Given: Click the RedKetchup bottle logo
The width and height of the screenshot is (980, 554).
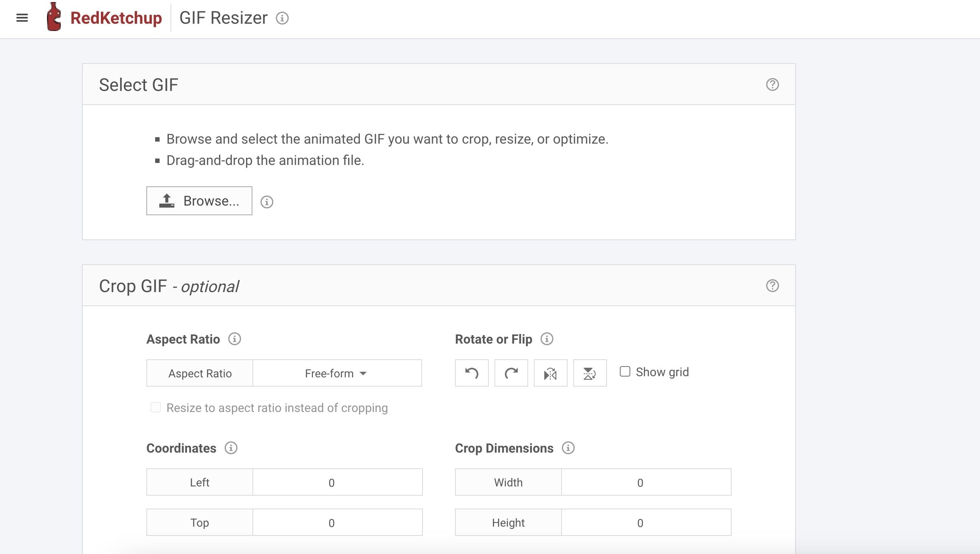Looking at the screenshot, I should (x=53, y=17).
